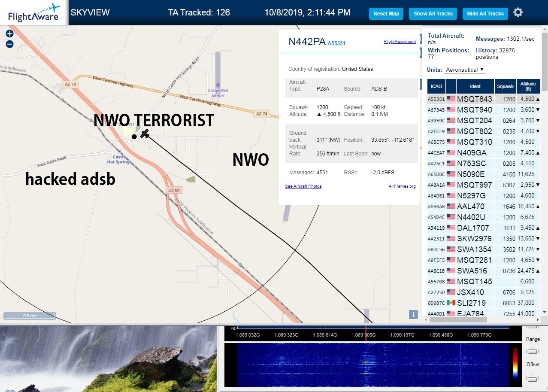Screen dimensions: 548x392
Task: Click the US flag in N409GA row
Action: pyautogui.click(x=451, y=153)
